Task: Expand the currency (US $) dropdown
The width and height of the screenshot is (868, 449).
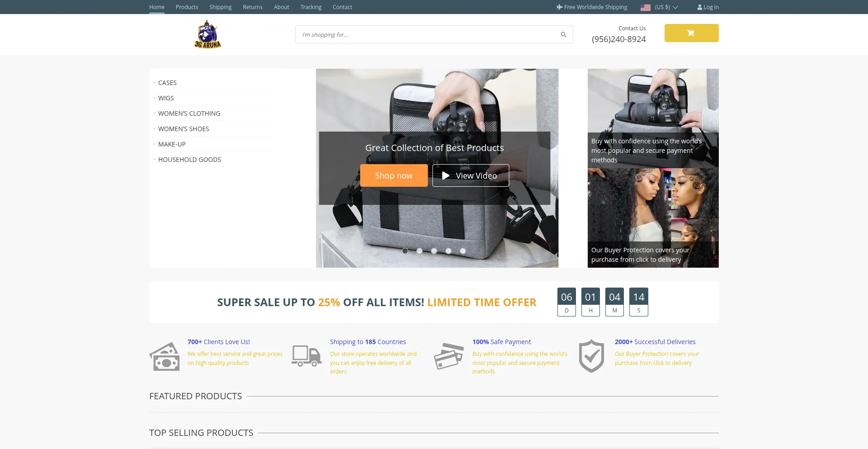Action: [666, 7]
